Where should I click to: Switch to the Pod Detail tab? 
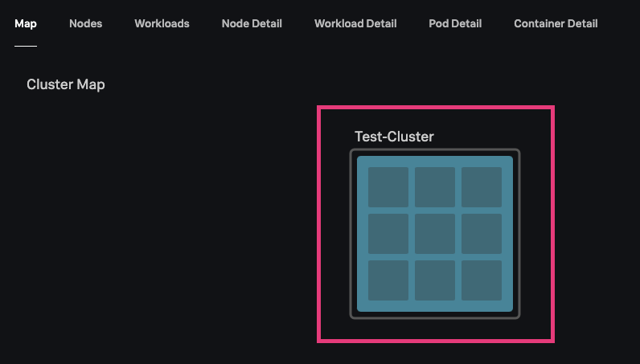[x=455, y=23]
